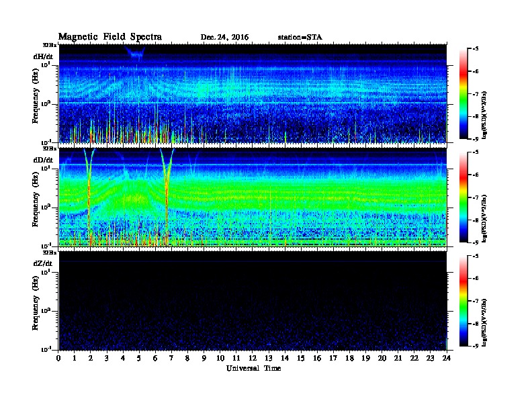Viewport: 532px width, 411px height.
Task: Click the "Magnetic Field Spectra" title
Action: click(x=110, y=37)
